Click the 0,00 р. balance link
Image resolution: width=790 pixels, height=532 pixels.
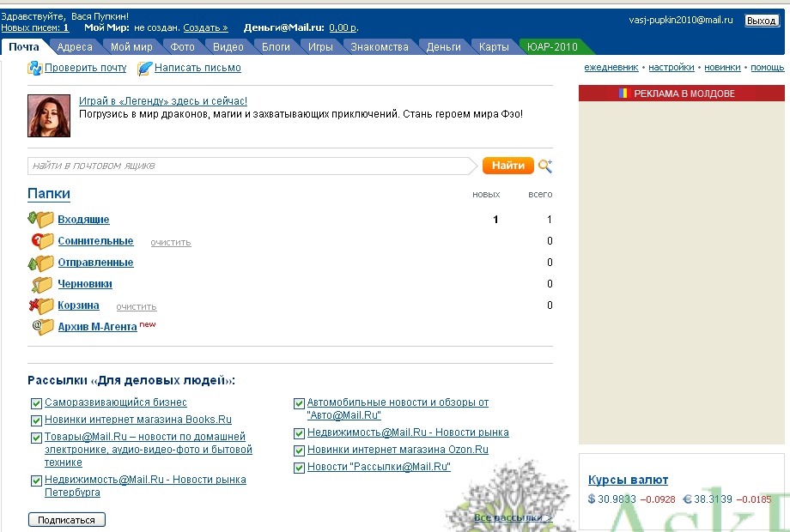pyautogui.click(x=343, y=27)
